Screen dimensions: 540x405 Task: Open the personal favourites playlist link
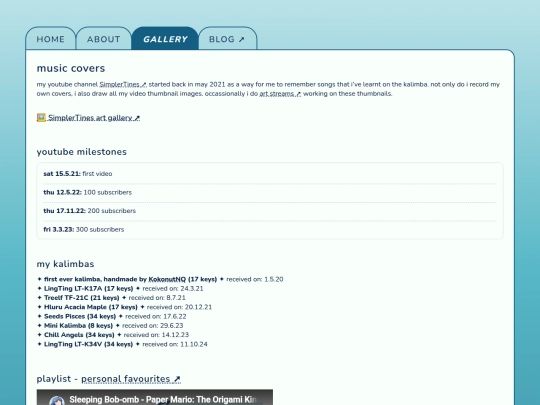131,379
